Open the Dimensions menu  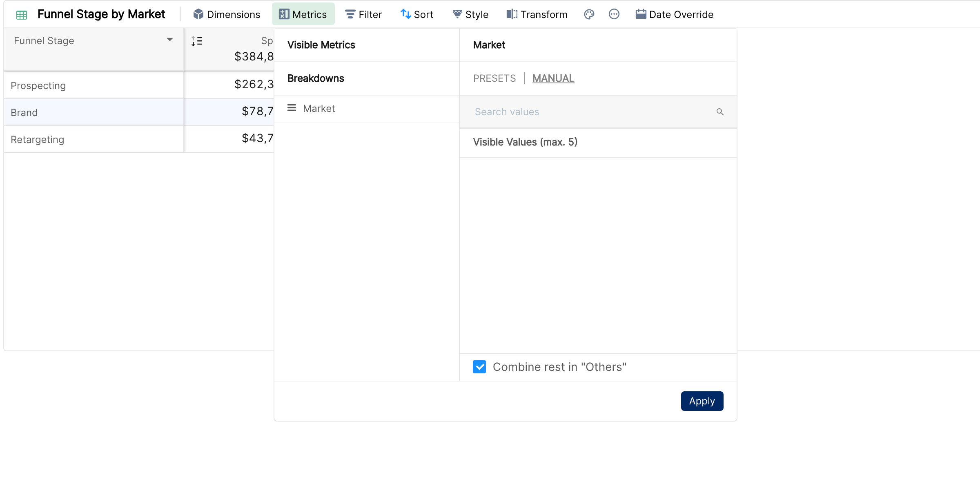(x=227, y=14)
